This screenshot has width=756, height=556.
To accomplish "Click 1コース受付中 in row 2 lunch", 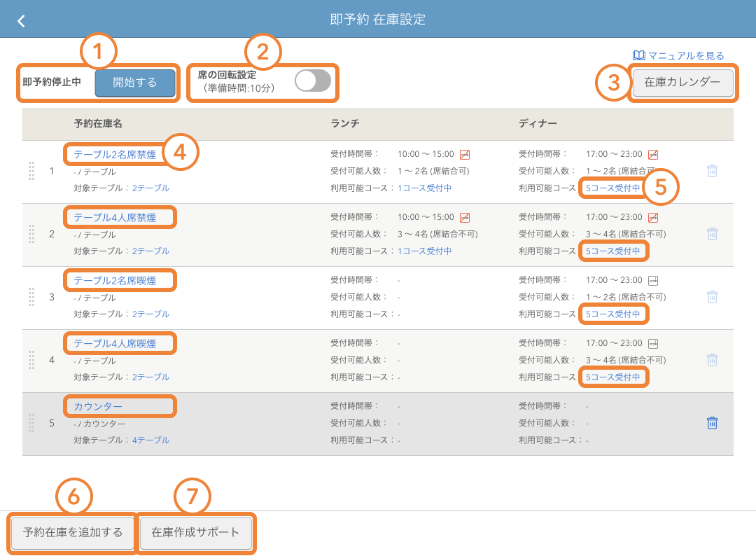I will [425, 251].
